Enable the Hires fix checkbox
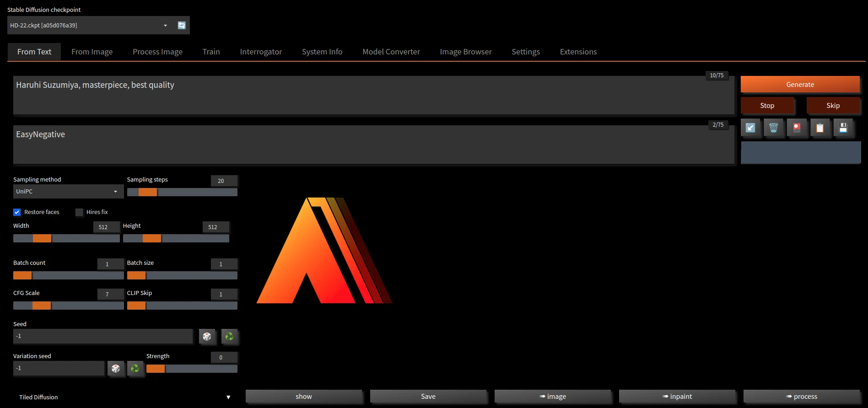 (x=79, y=212)
